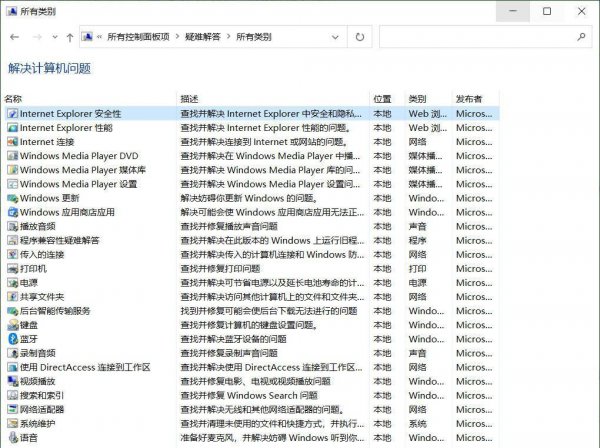Click the 程序兼容性疑难解答 icon
Screen dimensions: 600x448
point(13,240)
